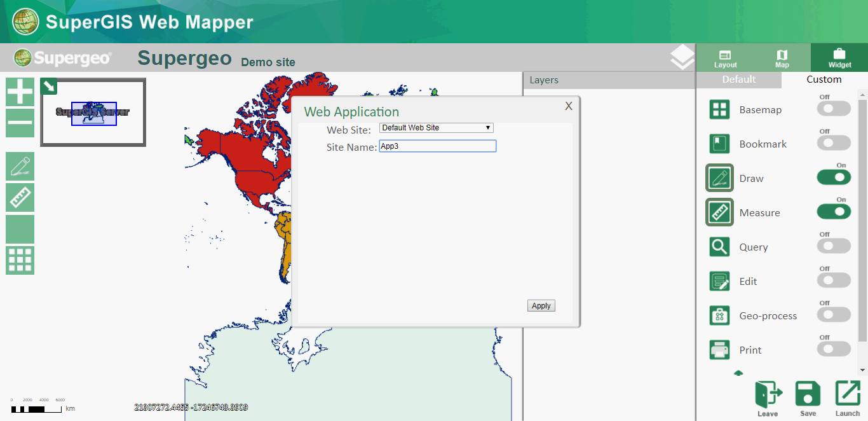This screenshot has width=868, height=421.
Task: Click the Apply button
Action: point(541,306)
